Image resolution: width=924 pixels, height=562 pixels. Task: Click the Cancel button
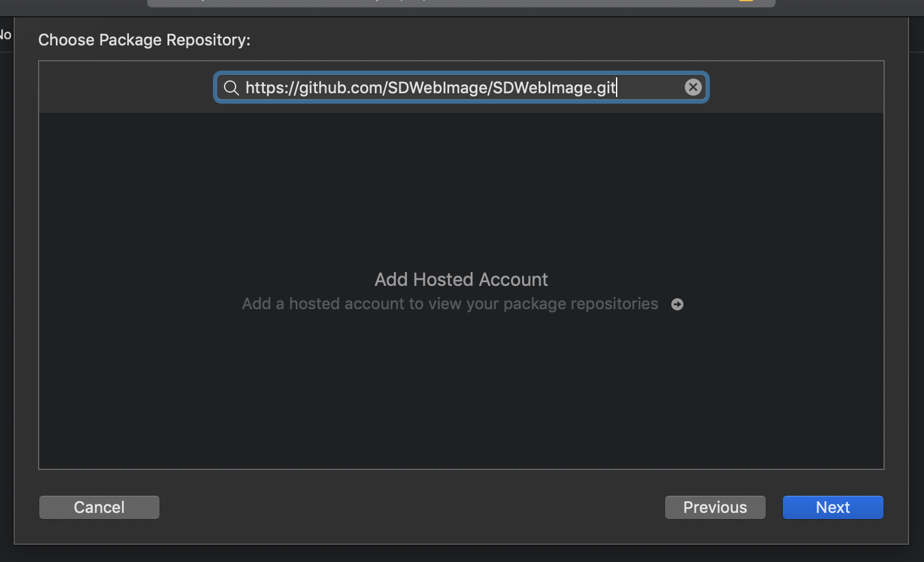pyautogui.click(x=99, y=507)
